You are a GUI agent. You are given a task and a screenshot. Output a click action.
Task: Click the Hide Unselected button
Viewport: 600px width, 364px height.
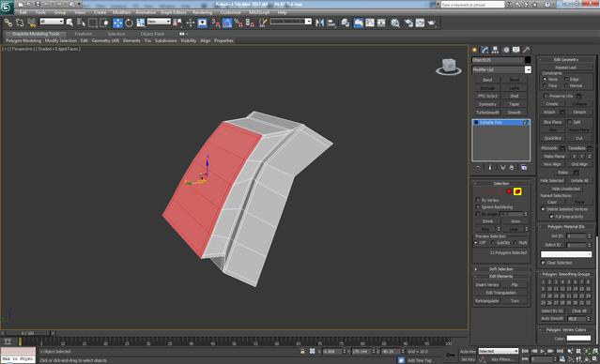coord(566,189)
